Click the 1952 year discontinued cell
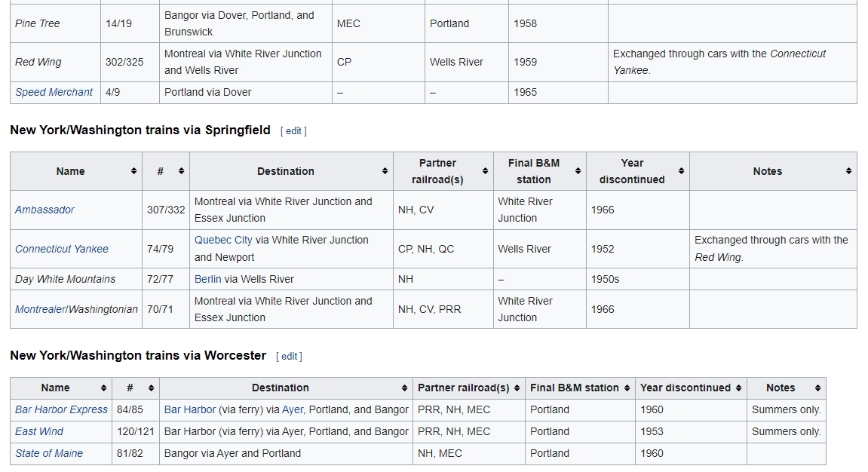This screenshot has height=472, width=868. click(638, 249)
